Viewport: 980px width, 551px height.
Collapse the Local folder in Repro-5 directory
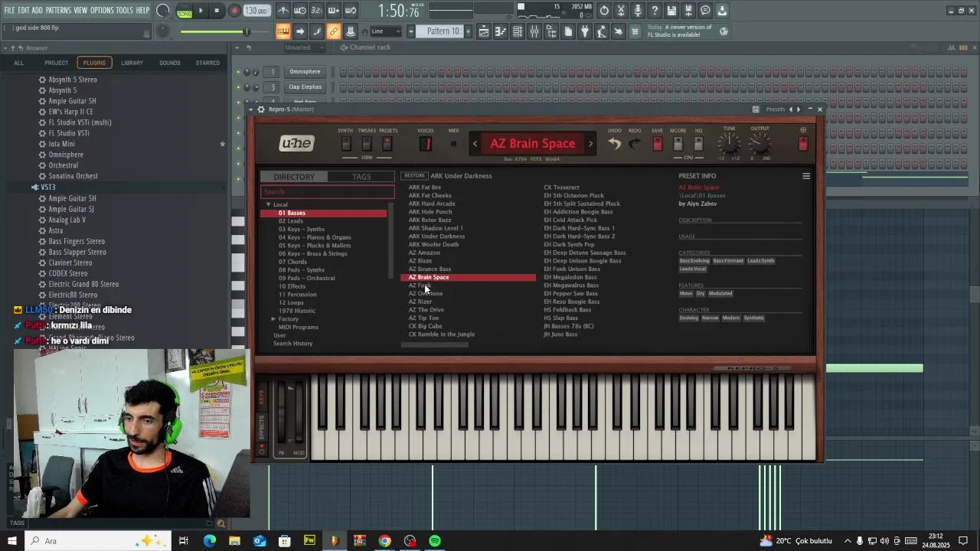pyautogui.click(x=268, y=204)
